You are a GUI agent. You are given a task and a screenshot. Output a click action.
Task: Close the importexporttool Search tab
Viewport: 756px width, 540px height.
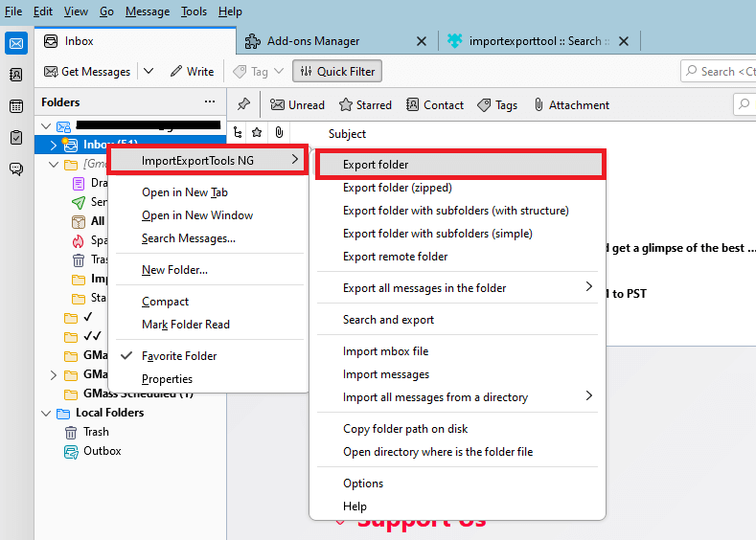coord(624,41)
